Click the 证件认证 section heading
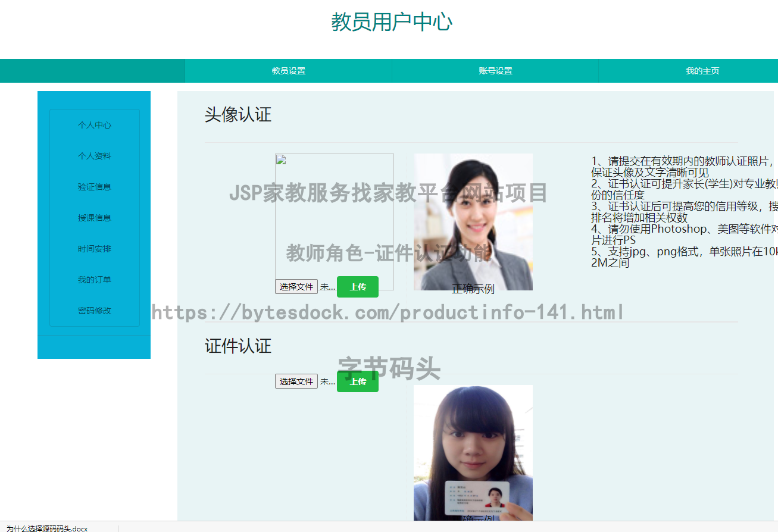778x532 pixels. pyautogui.click(x=238, y=346)
